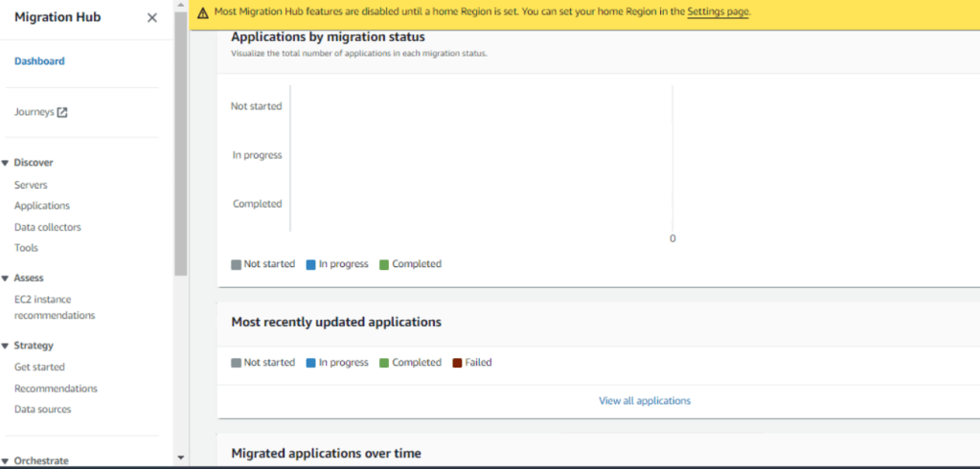Close the Migration Hub sidebar panel
Image resolution: width=980 pixels, height=469 pixels.
click(x=151, y=17)
